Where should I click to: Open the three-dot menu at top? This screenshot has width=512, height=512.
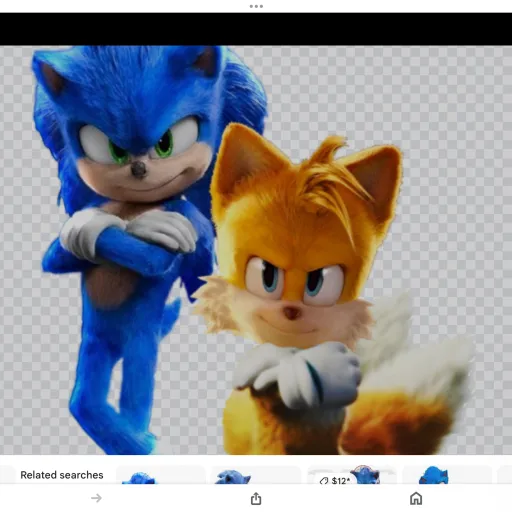[256, 6]
